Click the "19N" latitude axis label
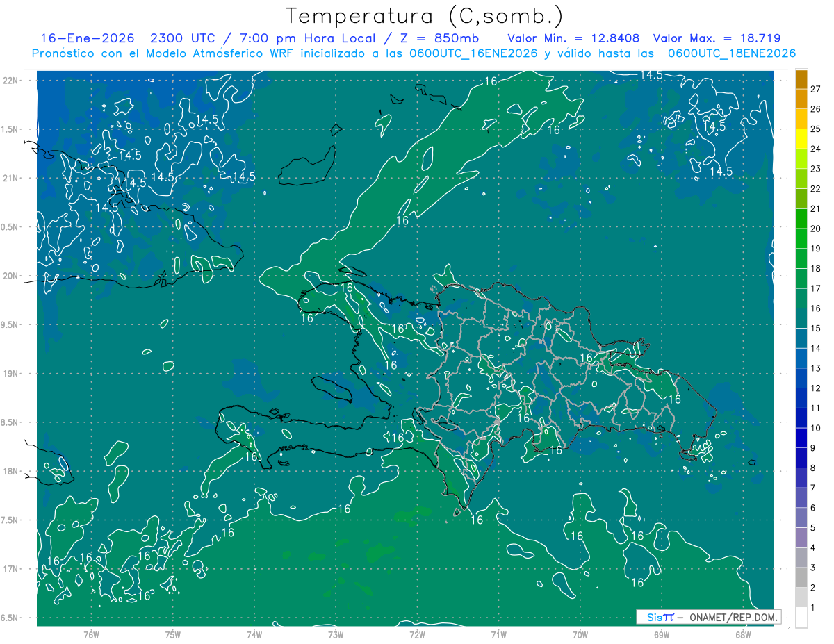The image size is (834, 644). pos(10,374)
